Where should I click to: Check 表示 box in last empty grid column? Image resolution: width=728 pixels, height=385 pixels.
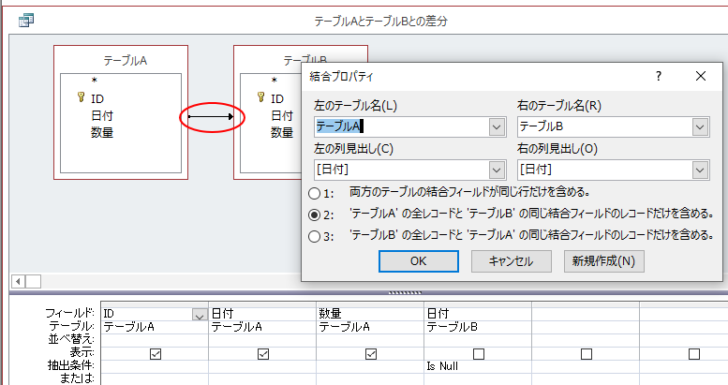pos(694,354)
